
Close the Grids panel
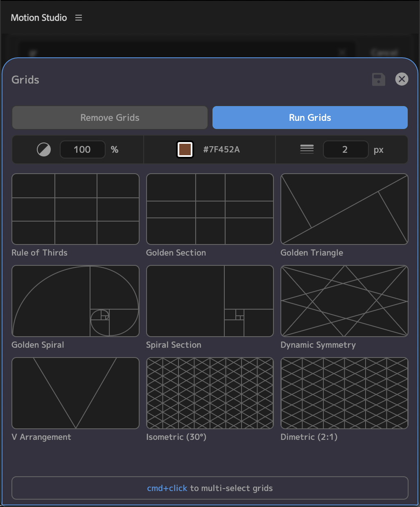point(402,79)
